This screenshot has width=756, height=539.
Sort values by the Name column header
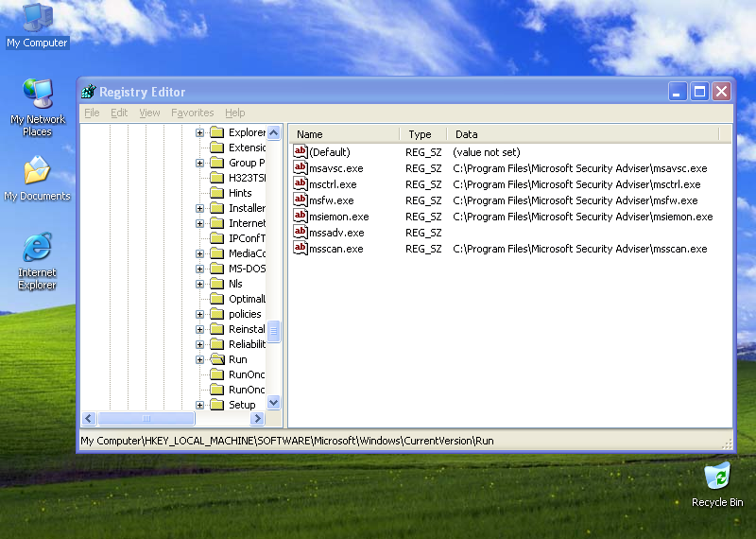click(x=345, y=134)
